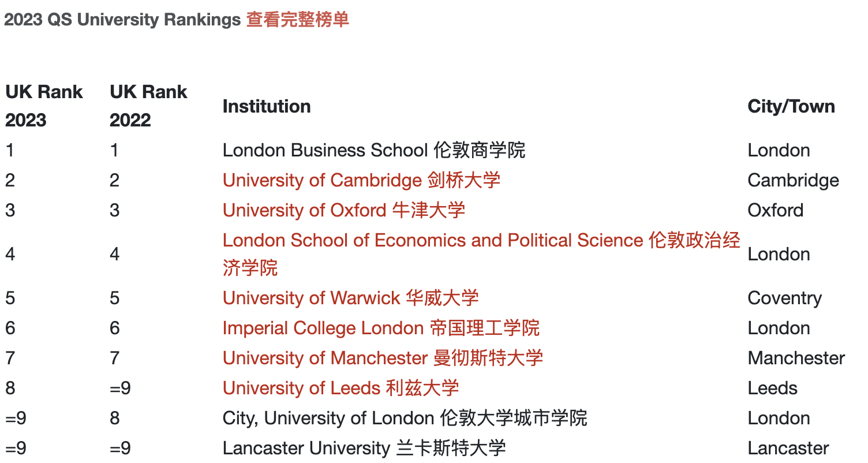The height and width of the screenshot is (463, 868).
Task: Click the Coventry city cell
Action: coord(784,298)
